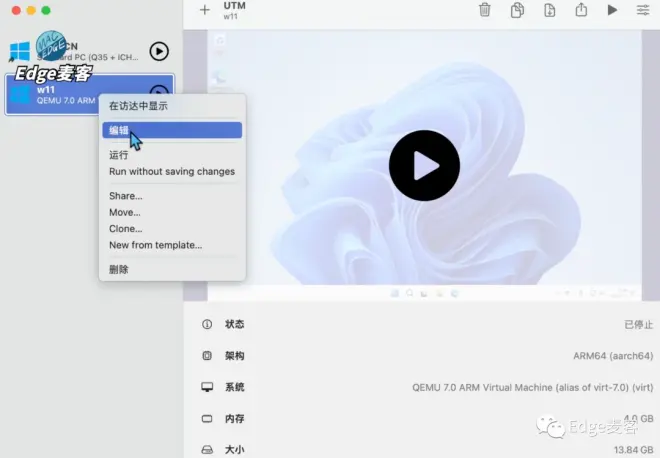This screenshot has height=458, width=660.
Task: Start the VM with the toolbar play icon
Action: coord(612,10)
